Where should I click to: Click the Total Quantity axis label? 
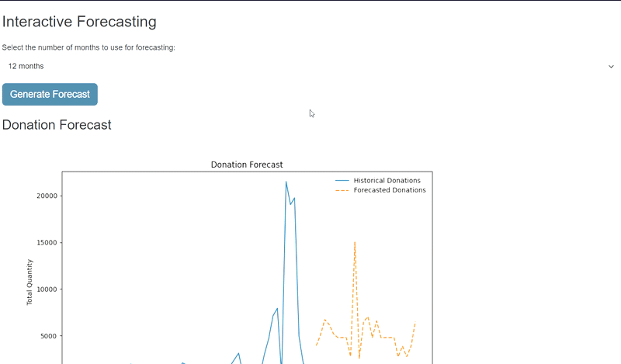(x=31, y=282)
